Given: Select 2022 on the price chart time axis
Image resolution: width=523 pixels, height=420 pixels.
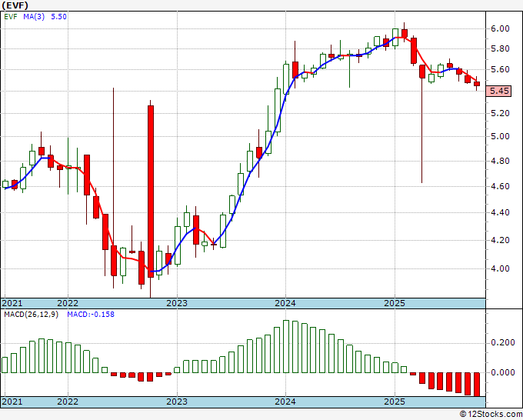Looking at the screenshot, I should coord(68,303).
